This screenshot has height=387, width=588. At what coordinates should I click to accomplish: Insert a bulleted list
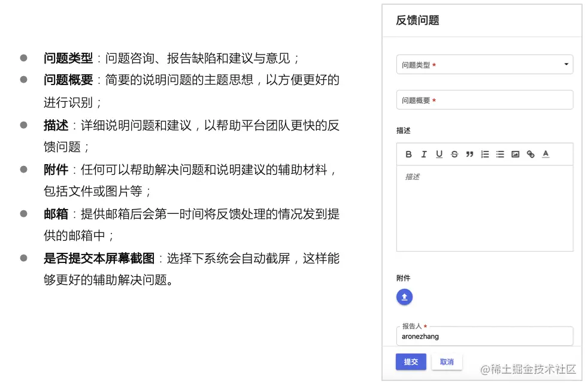coord(500,155)
